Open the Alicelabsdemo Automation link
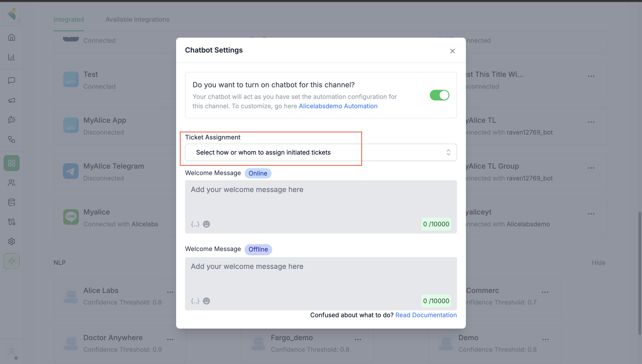 pyautogui.click(x=338, y=106)
